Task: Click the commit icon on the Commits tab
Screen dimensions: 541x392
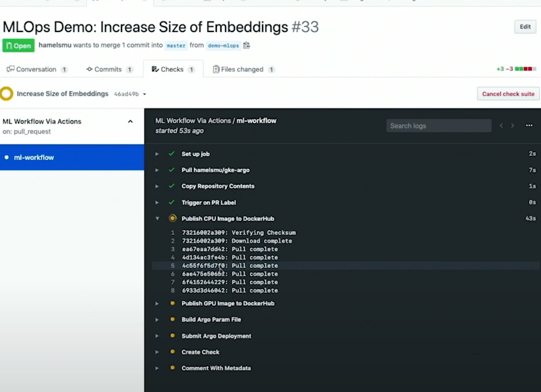Action: [89, 69]
